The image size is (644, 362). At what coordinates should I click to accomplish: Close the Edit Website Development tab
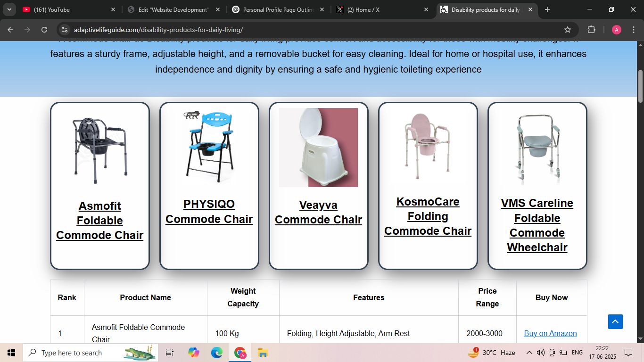tap(218, 9)
